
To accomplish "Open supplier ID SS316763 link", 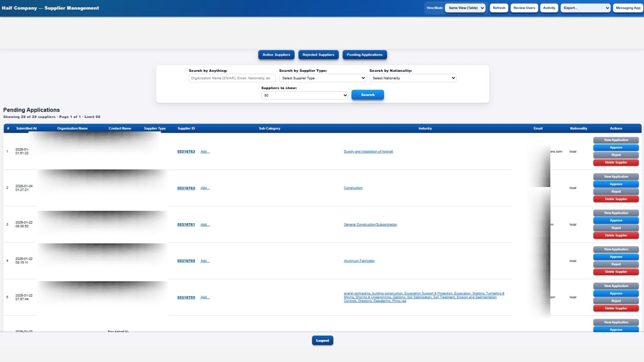I will point(186,152).
